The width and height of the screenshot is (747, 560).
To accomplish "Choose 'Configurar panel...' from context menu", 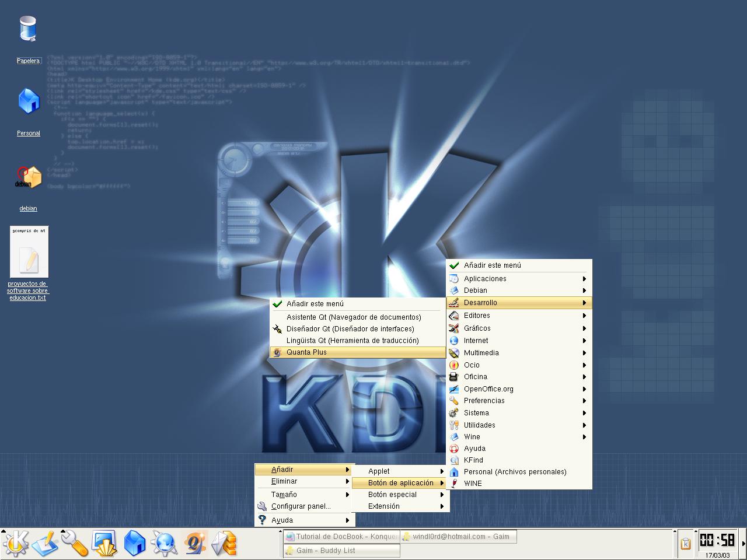I will (301, 506).
